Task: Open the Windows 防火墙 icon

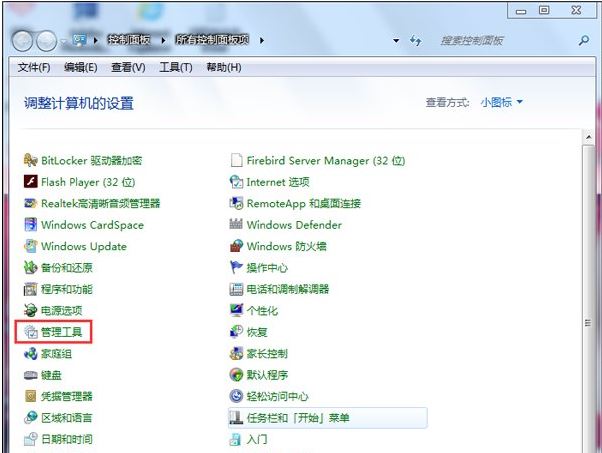Action: point(236,246)
